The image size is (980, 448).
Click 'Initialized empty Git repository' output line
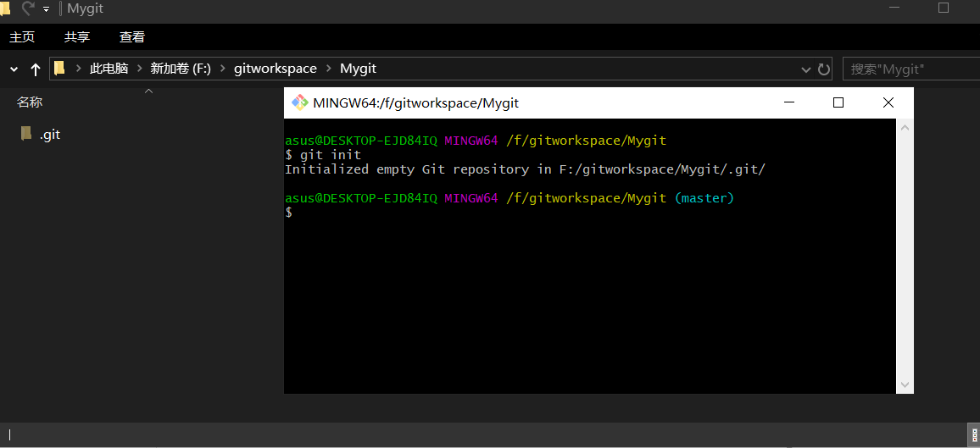click(525, 169)
